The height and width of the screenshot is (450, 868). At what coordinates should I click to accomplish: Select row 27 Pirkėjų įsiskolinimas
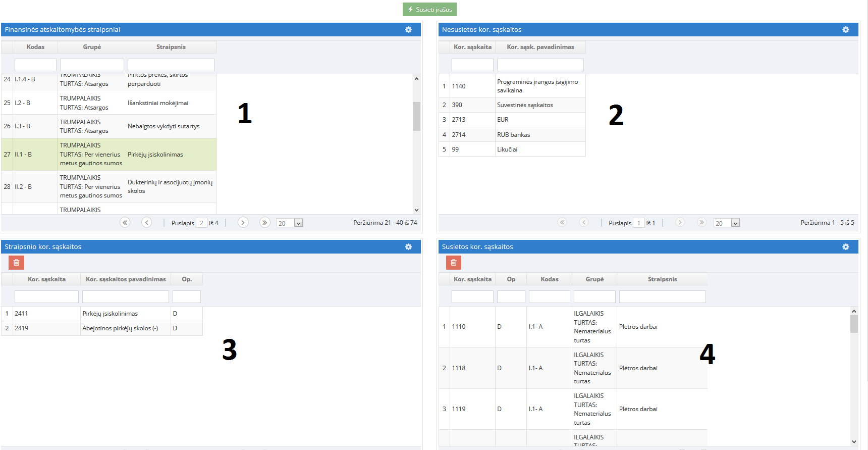(155, 155)
